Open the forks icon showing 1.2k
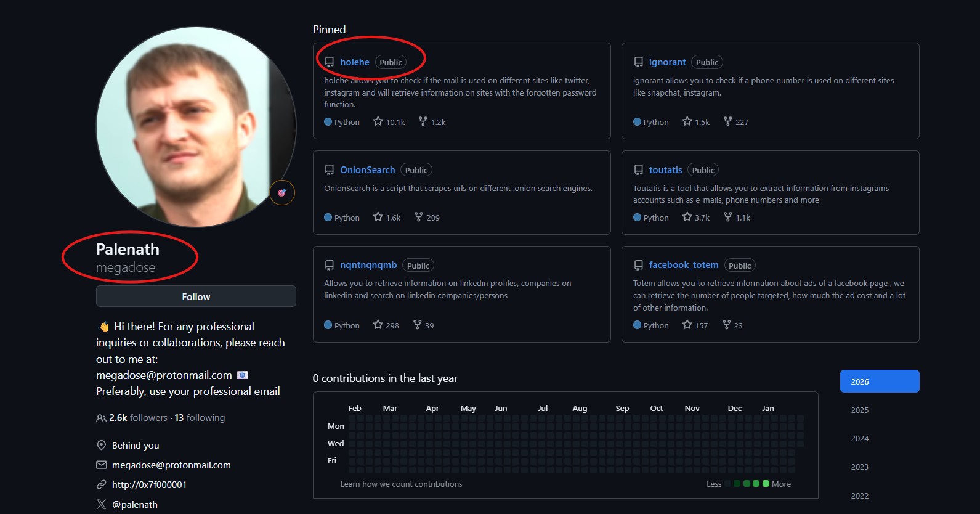 click(423, 121)
